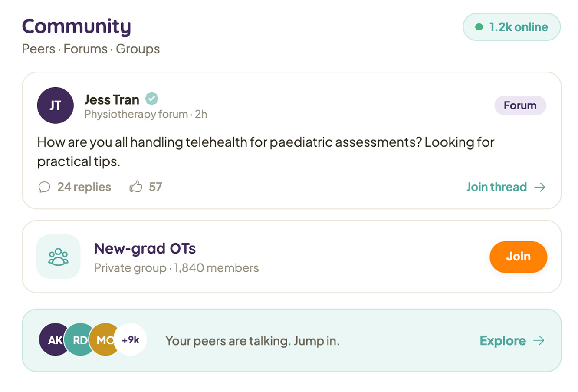
Task: Open the Explore link in the peers banner
Action: pos(512,341)
